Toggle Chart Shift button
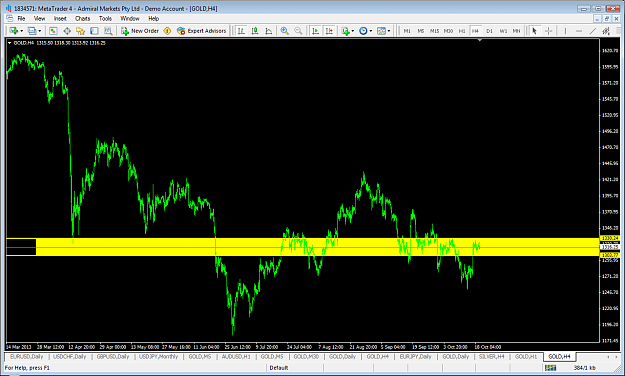The image size is (625, 376). [x=329, y=31]
